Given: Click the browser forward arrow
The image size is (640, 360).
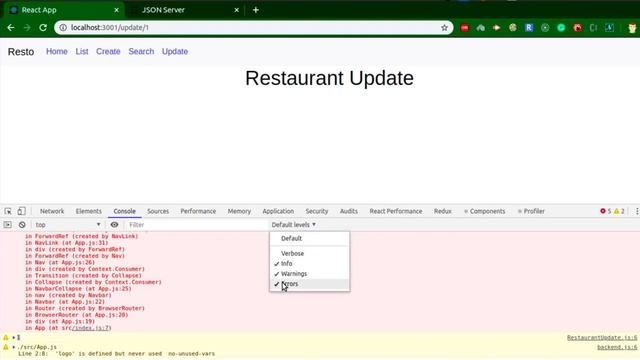Looking at the screenshot, I should [27, 28].
